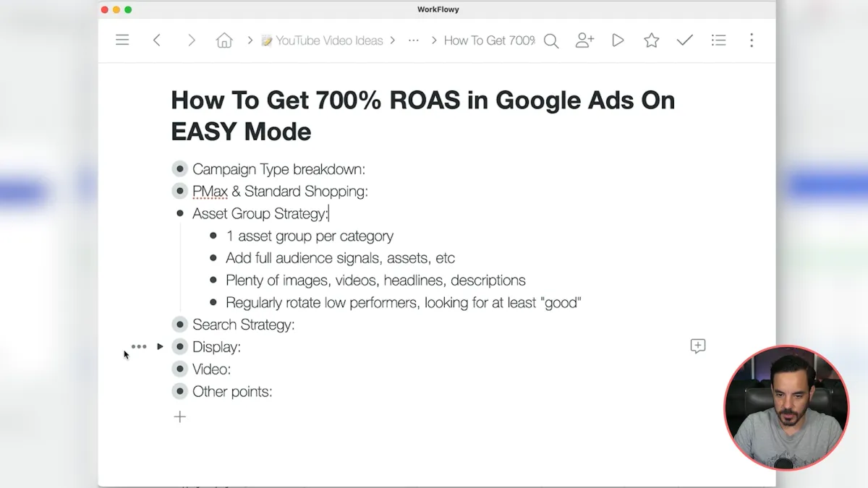
Task: Click the page title heading
Action: pyautogui.click(x=422, y=116)
